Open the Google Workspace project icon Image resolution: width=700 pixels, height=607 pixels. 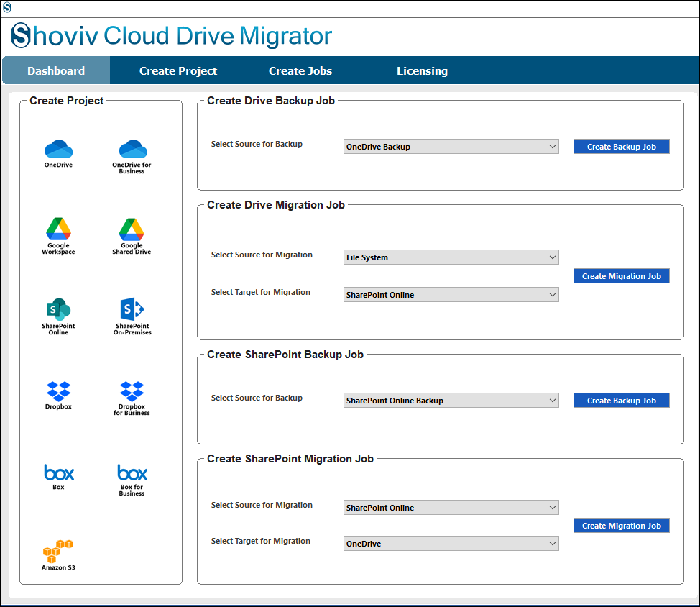[x=58, y=237]
